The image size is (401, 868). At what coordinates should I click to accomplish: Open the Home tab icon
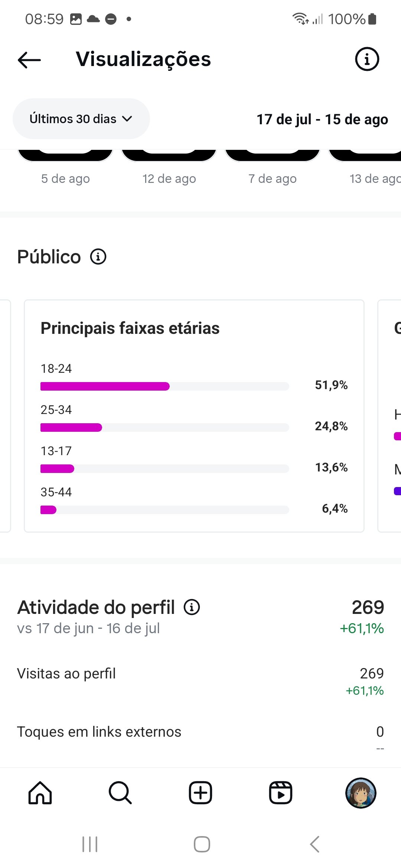pos(40,793)
